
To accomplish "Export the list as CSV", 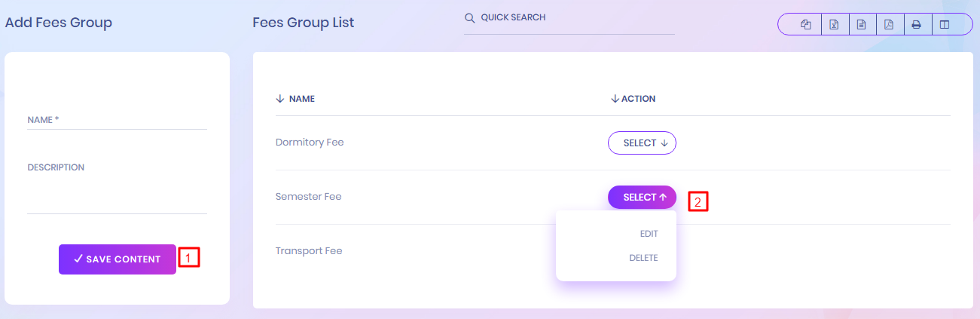I will (861, 25).
